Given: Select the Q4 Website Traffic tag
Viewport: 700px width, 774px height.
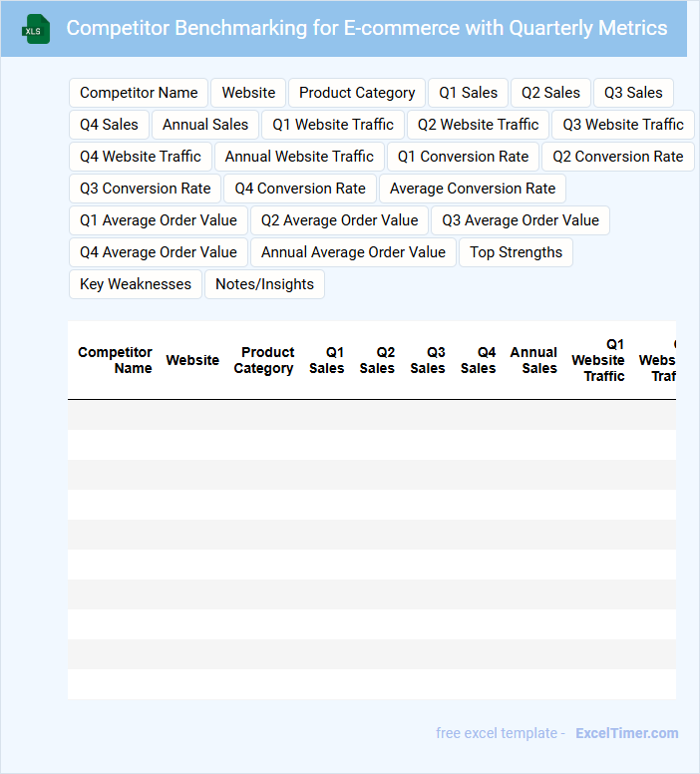Looking at the screenshot, I should (141, 157).
